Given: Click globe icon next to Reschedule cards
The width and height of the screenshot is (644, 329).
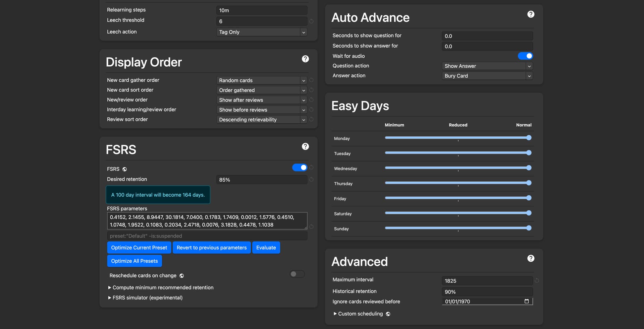Looking at the screenshot, I should click(x=182, y=276).
